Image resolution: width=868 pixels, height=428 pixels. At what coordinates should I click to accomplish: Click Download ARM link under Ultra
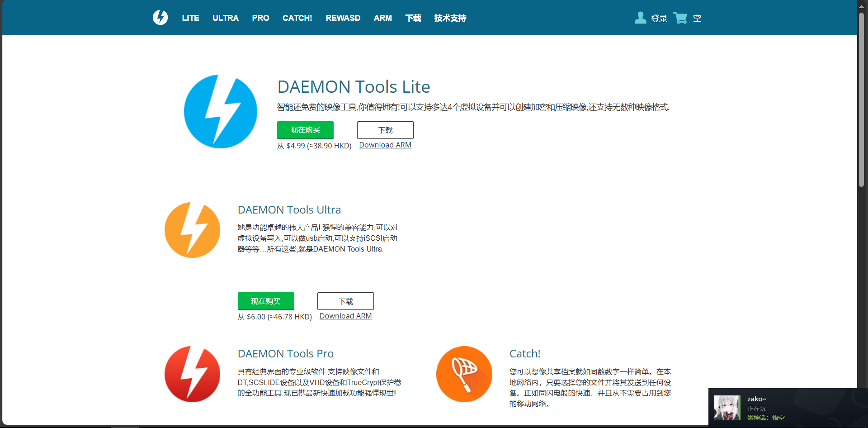[345, 316]
